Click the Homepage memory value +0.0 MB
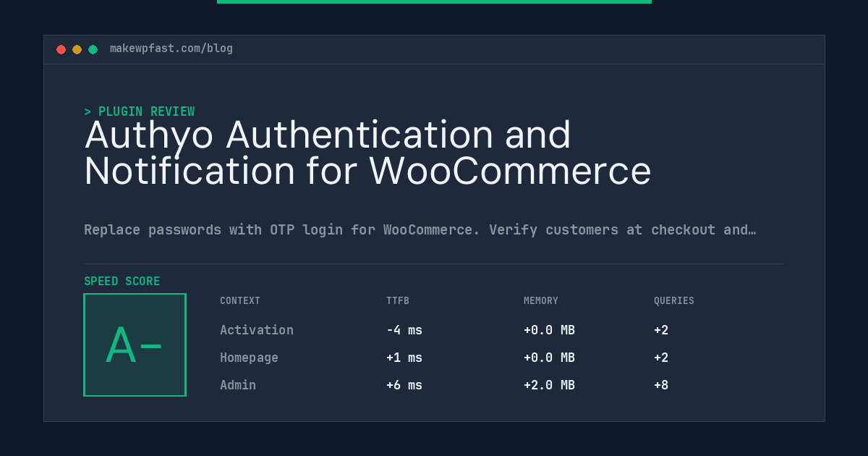 [x=549, y=358]
